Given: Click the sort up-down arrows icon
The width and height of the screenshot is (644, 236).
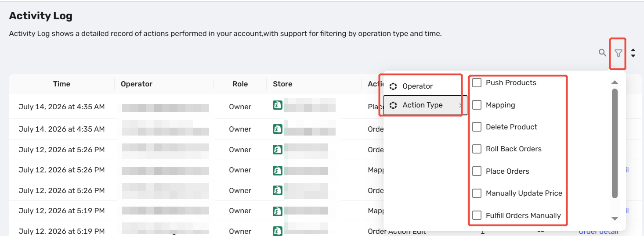Looking at the screenshot, I should click(x=633, y=53).
